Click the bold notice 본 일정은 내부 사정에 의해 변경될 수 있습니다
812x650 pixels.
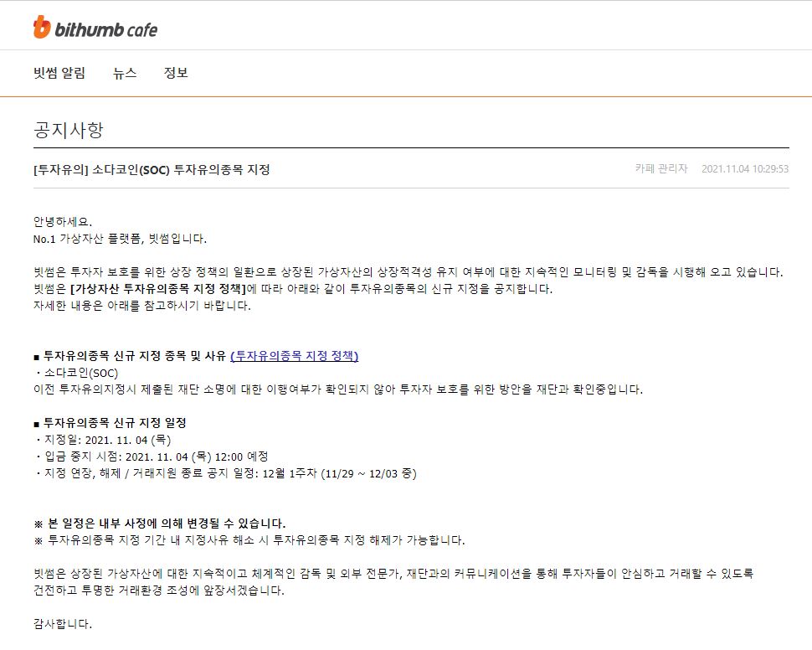(x=165, y=523)
